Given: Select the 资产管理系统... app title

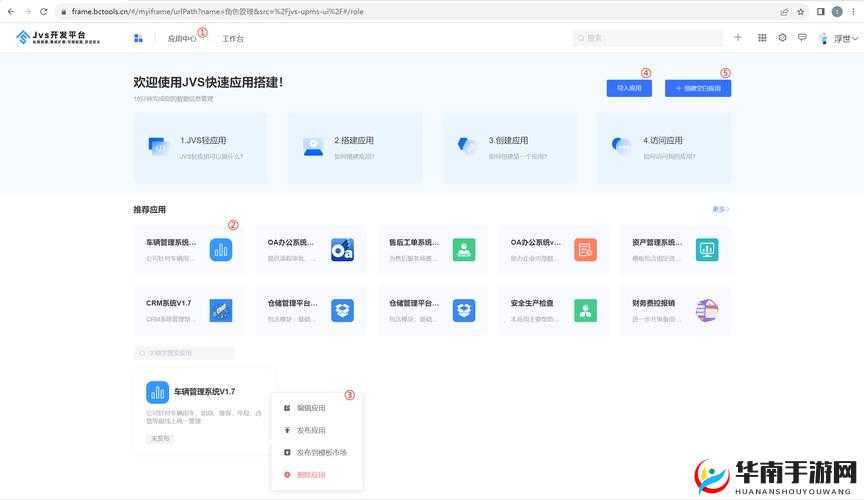Looking at the screenshot, I should click(657, 243).
